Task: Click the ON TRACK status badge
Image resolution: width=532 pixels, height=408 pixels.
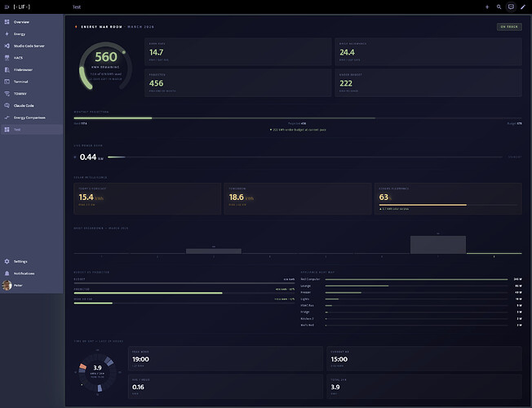Action: pos(509,26)
